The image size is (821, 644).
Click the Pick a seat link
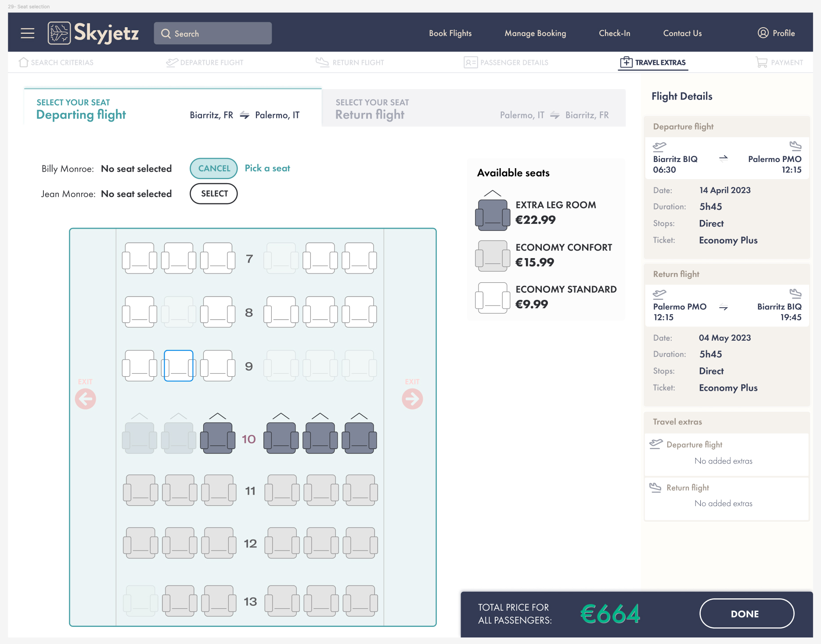(x=267, y=169)
